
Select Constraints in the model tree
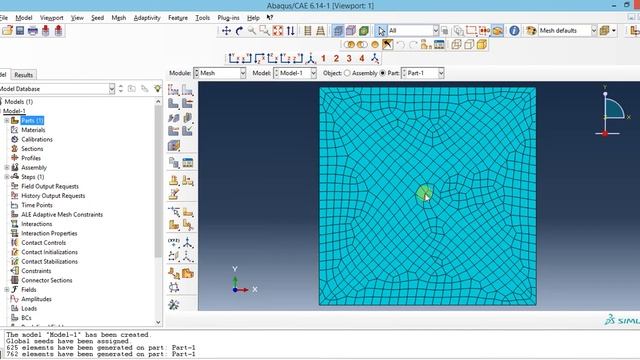pos(36,271)
